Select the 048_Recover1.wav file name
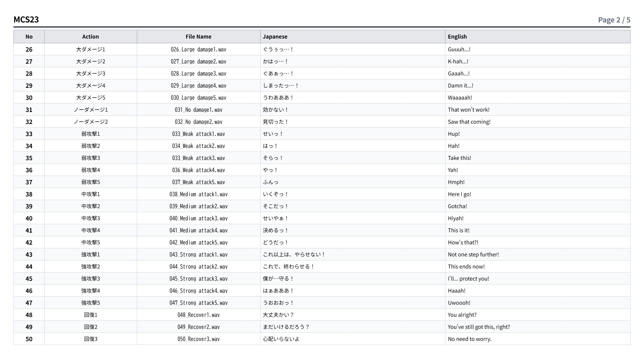Image resolution: width=644 pixels, height=362 pixels. [199, 315]
